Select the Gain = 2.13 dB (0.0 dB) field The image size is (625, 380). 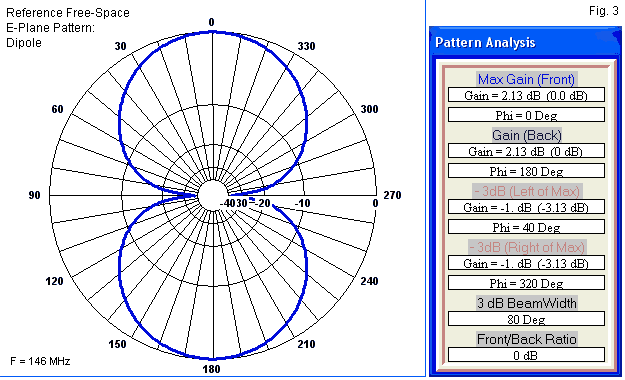[x=526, y=95]
